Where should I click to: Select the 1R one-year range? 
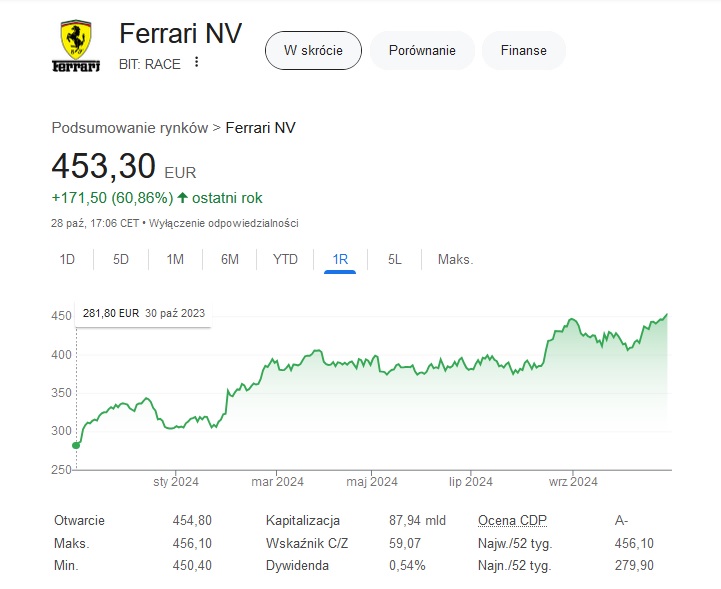pyautogui.click(x=340, y=259)
